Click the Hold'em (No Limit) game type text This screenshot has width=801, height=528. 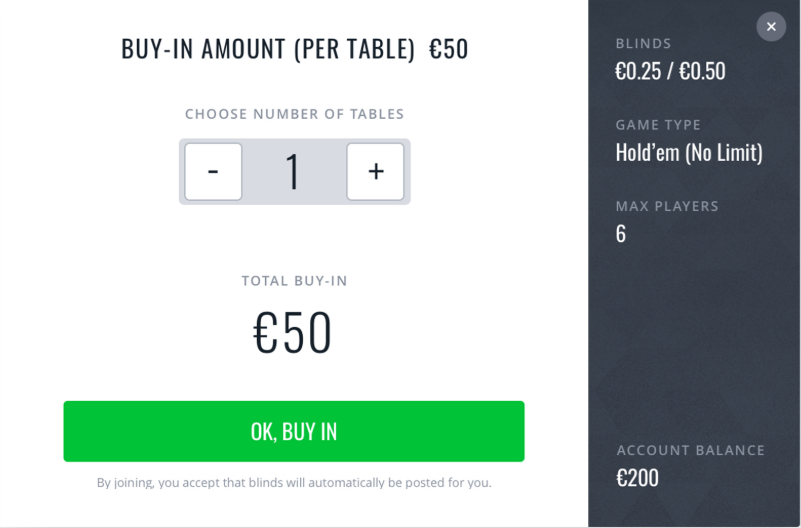coord(689,152)
